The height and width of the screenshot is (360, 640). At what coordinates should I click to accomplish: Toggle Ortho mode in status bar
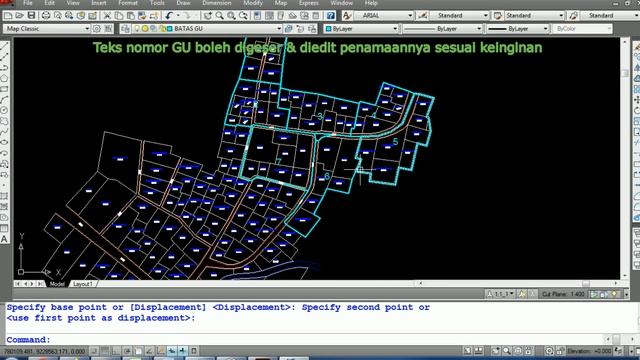click(x=116, y=351)
